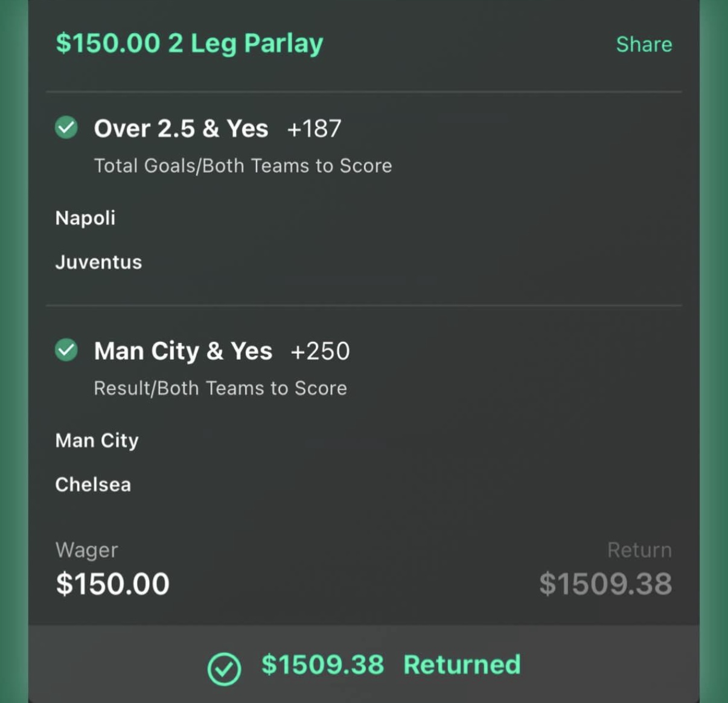Click the Napoli team name

(85, 218)
